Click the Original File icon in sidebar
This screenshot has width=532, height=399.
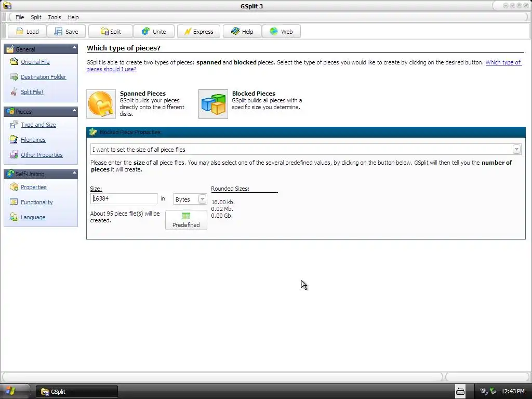14,61
